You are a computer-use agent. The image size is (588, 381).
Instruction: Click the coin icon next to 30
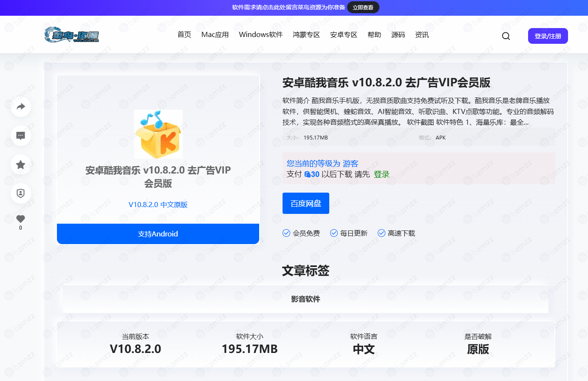307,174
